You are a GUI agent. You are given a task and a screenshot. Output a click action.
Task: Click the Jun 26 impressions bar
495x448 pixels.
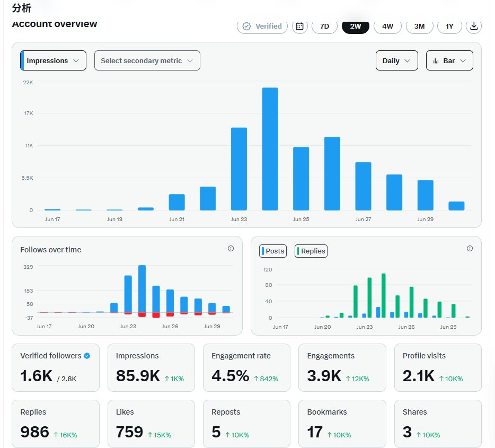click(332, 173)
